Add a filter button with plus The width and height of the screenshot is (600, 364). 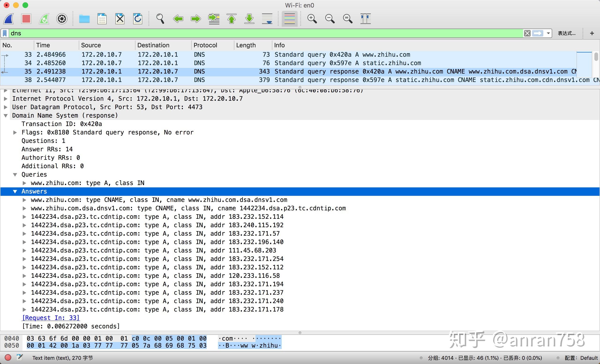(x=592, y=33)
